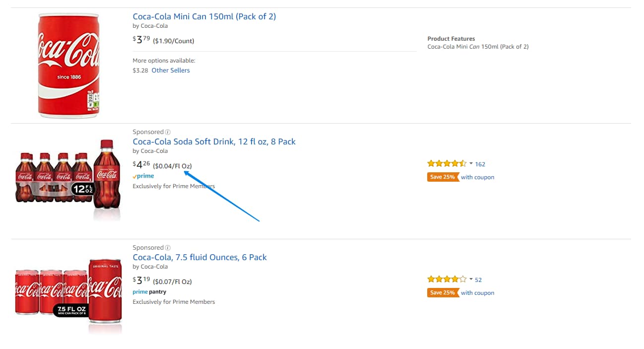Screen dimensions: 644x349
Task: Click the Prime badge under the $4.26 price
Action: [143, 176]
